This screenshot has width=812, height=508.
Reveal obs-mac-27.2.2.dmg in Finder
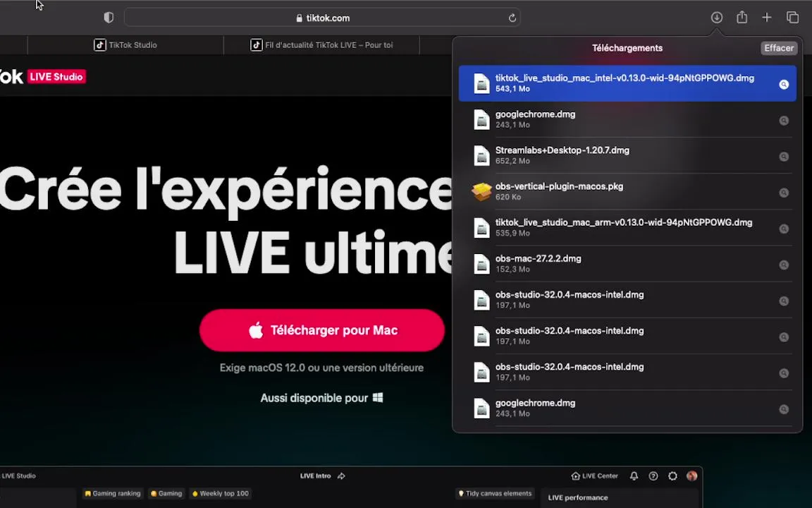pos(784,265)
